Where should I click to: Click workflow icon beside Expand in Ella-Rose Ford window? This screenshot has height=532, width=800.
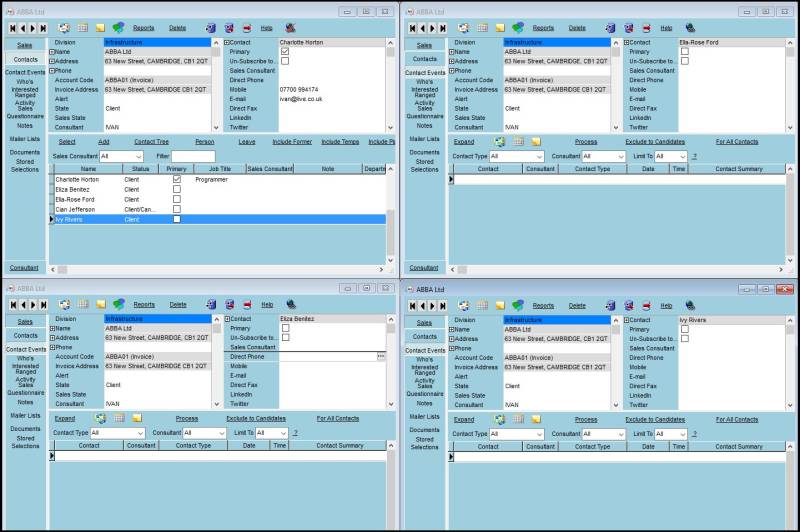pyautogui.click(x=499, y=141)
